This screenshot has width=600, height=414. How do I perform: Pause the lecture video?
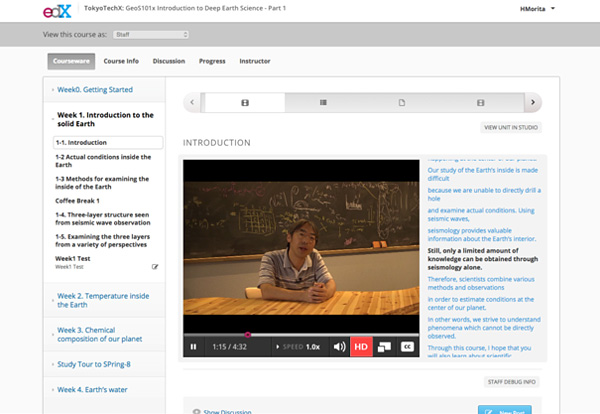pyautogui.click(x=194, y=347)
